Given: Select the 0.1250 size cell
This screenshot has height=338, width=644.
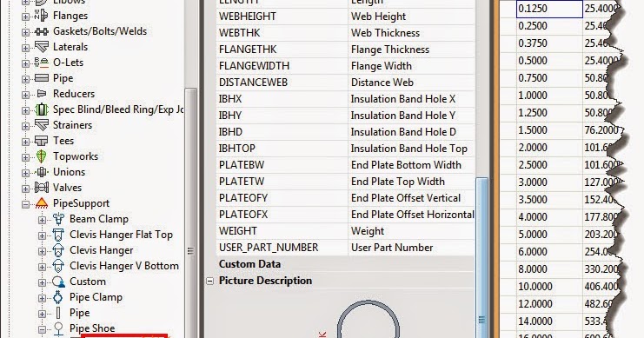Looking at the screenshot, I should (x=549, y=9).
